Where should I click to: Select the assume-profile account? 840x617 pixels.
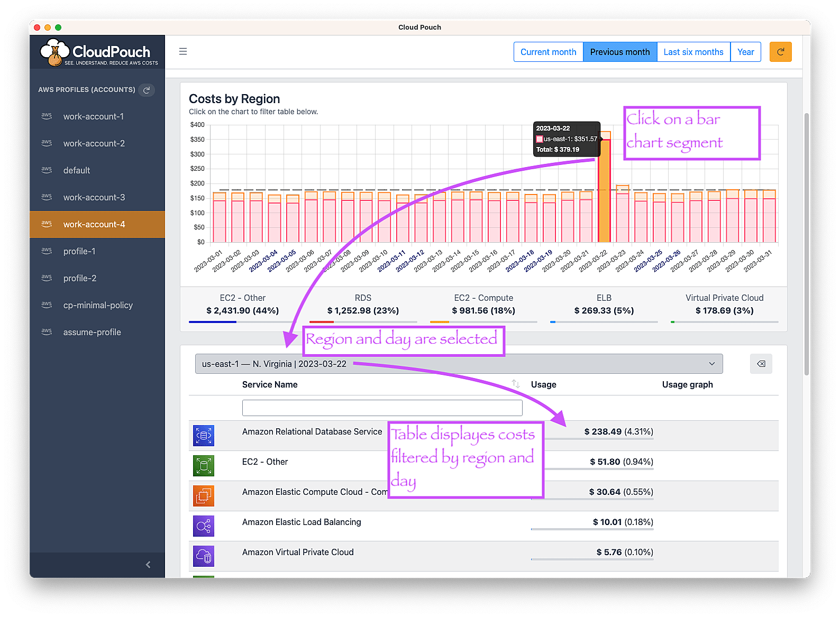coord(97,332)
